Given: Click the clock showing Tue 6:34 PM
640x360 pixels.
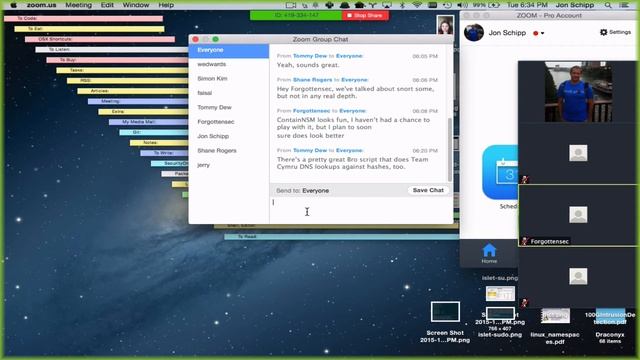Looking at the screenshot, I should pos(527,5).
